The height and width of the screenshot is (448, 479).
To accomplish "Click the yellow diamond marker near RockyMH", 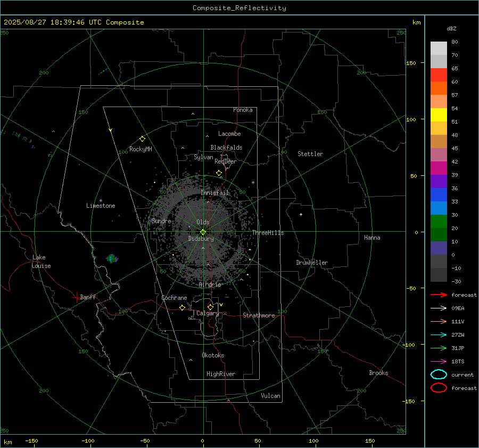I will (142, 139).
